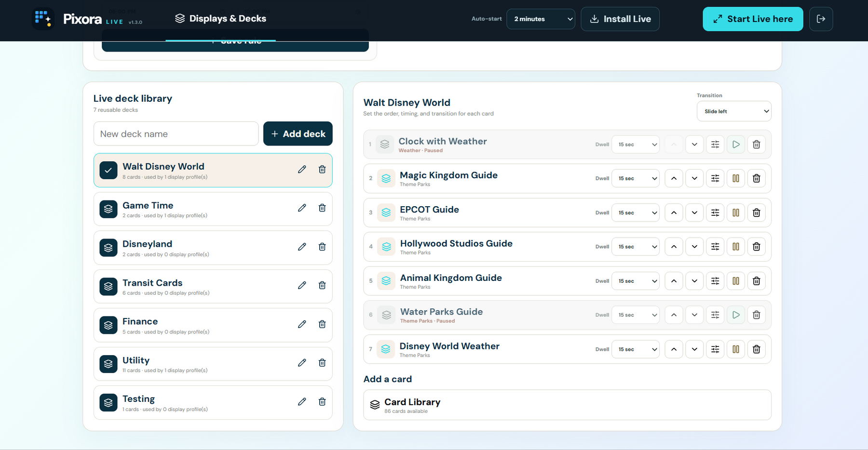Viewport: 868px width, 450px height.
Task: Move the Hollywood Studios Guide card down
Action: click(694, 247)
